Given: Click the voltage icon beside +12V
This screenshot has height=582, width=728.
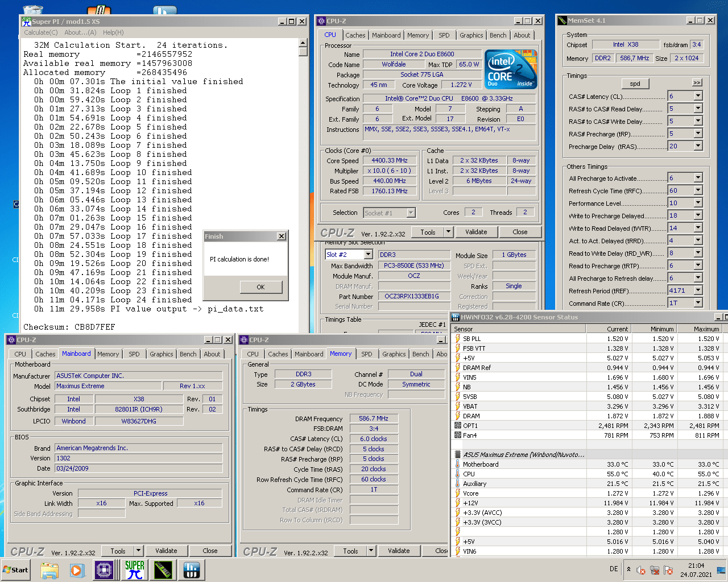Looking at the screenshot, I should (458, 503).
